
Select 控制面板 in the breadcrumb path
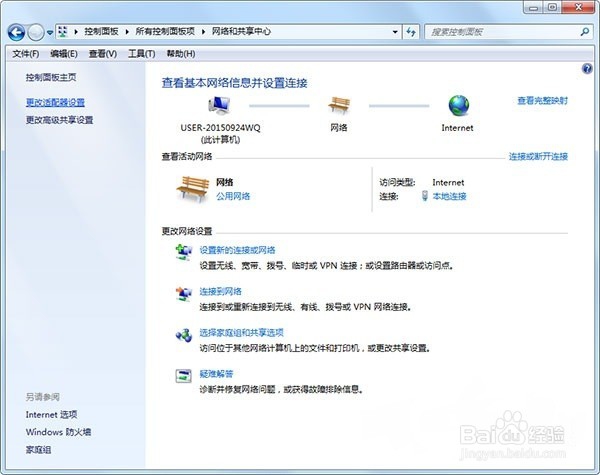click(101, 31)
